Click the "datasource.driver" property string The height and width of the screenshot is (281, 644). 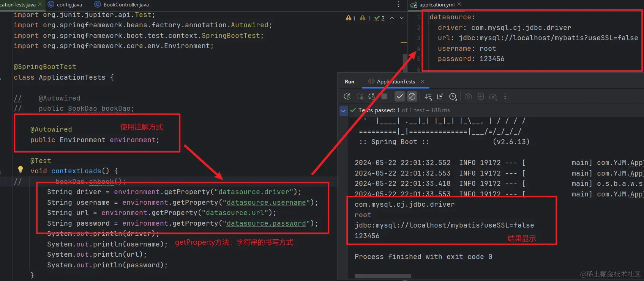254,192
